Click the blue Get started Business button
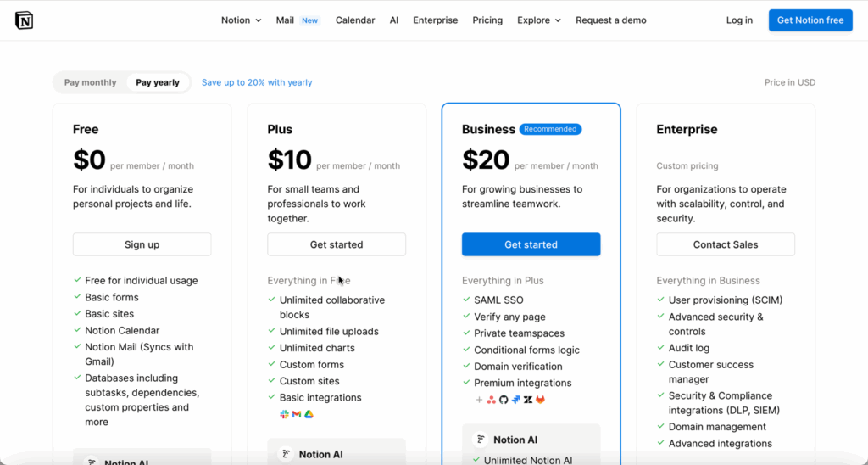868x465 pixels. pyautogui.click(x=531, y=244)
